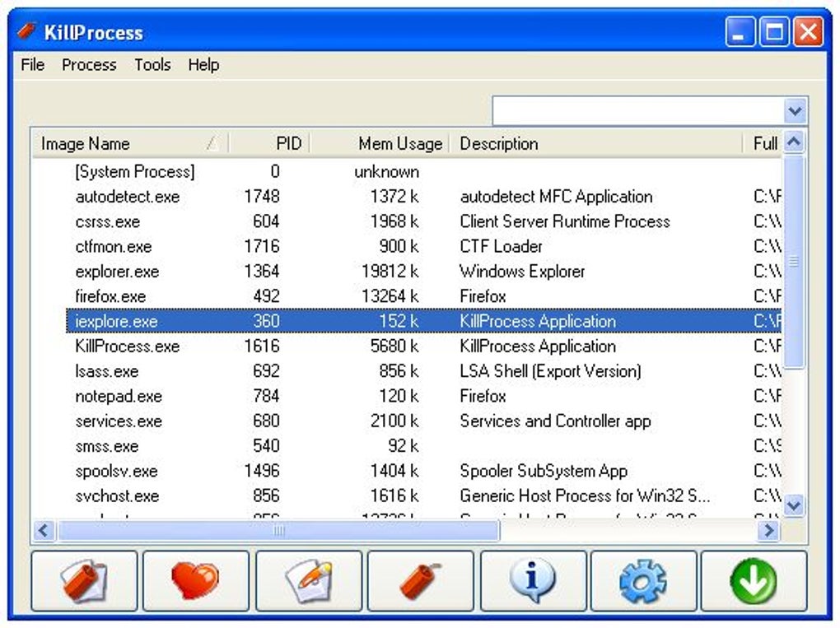Open the Tools menu

pos(152,65)
